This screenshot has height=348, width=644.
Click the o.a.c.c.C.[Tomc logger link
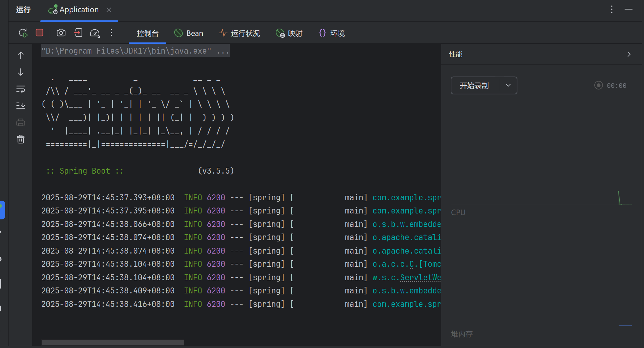click(x=406, y=264)
